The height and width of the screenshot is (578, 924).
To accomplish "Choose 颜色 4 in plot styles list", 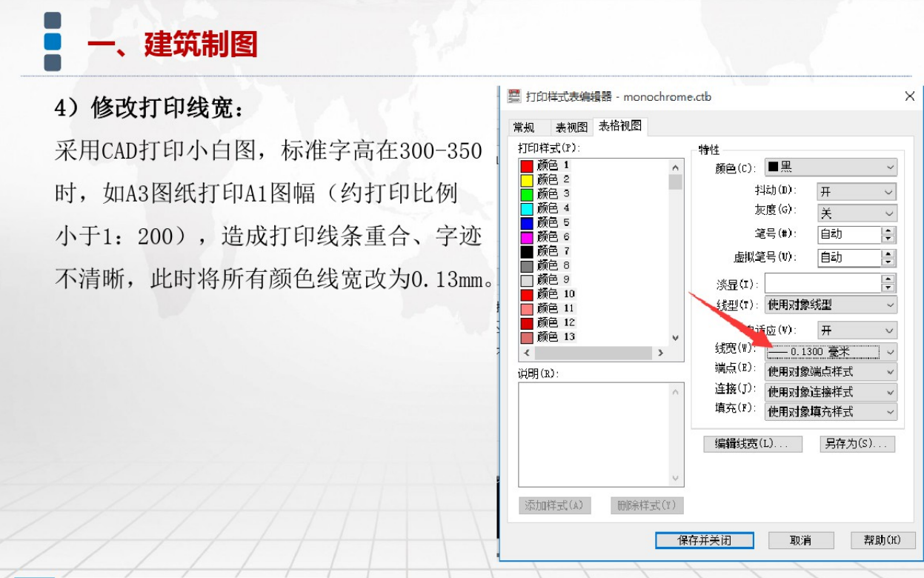I will 546,208.
